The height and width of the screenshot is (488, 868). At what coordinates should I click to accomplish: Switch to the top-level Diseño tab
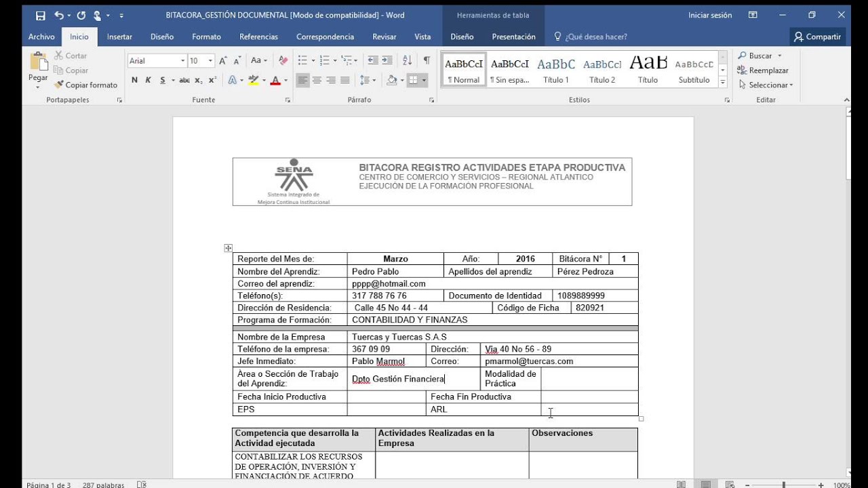[x=162, y=37]
